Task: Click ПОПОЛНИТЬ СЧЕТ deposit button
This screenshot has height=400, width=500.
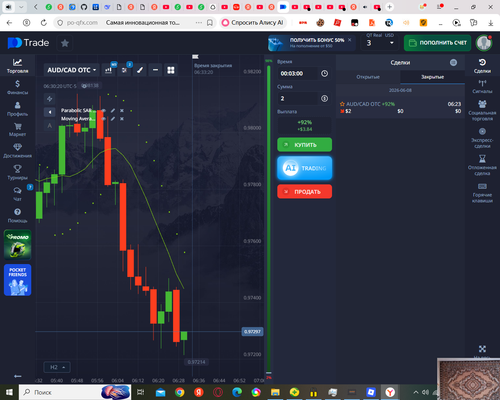Action: (x=437, y=43)
